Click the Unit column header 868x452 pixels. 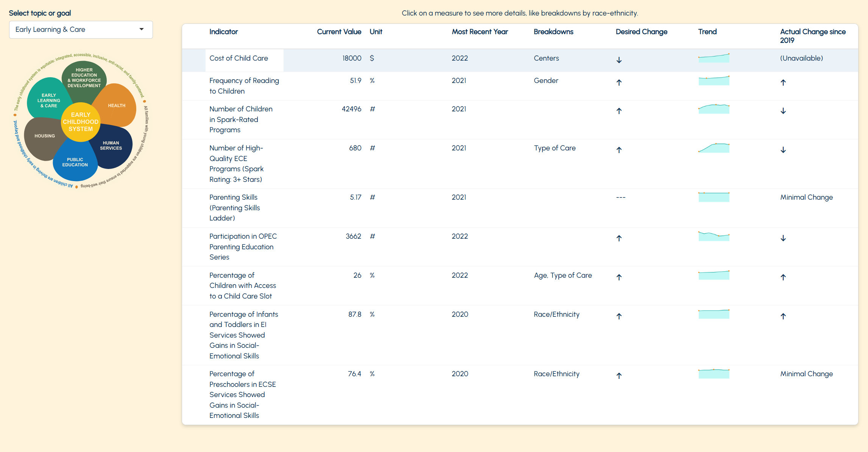[x=376, y=32]
